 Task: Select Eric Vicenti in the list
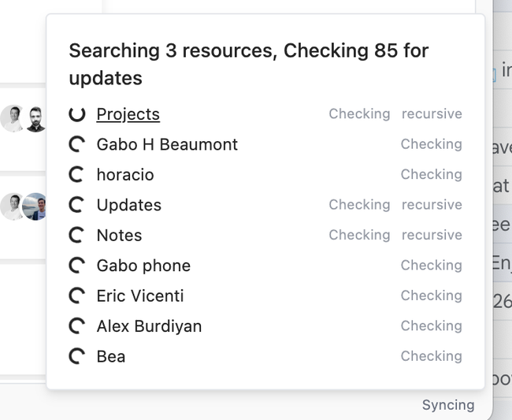(140, 295)
